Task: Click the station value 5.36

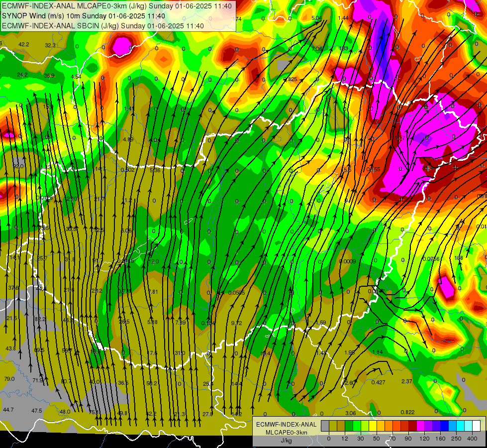Action: point(155,170)
